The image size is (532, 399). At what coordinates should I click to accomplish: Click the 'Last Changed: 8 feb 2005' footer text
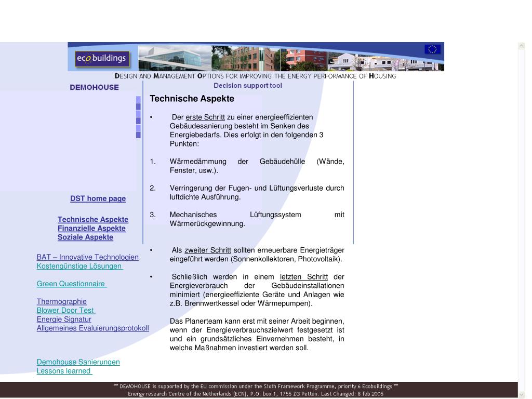point(352,394)
